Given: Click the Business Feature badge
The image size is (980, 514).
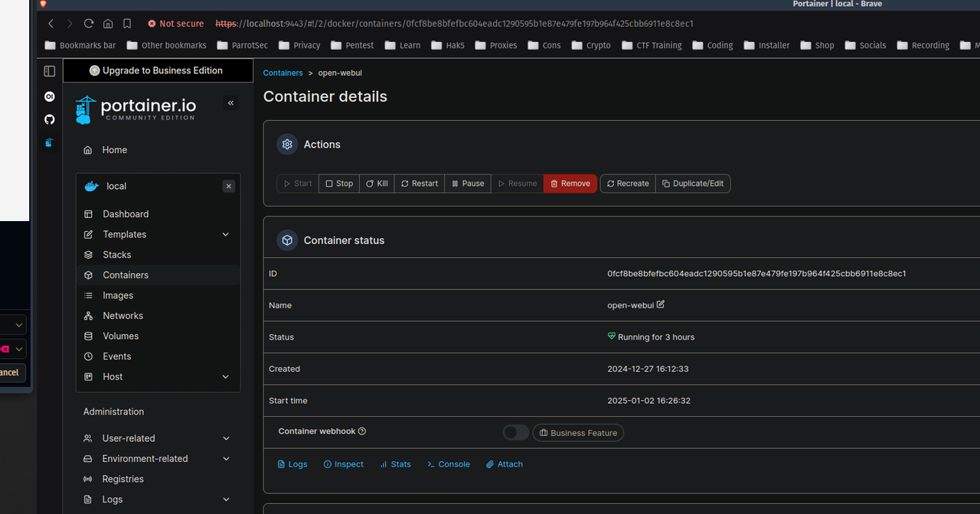Looking at the screenshot, I should click(578, 433).
